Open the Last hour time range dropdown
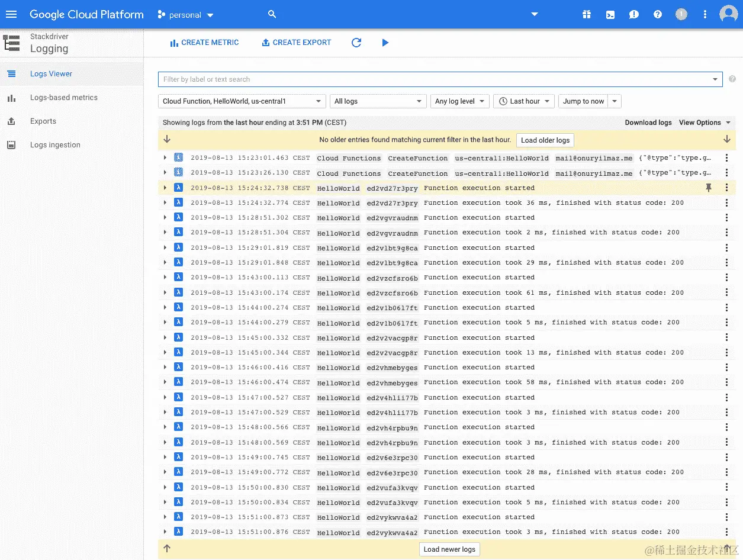The width and height of the screenshot is (743, 560). tap(524, 101)
